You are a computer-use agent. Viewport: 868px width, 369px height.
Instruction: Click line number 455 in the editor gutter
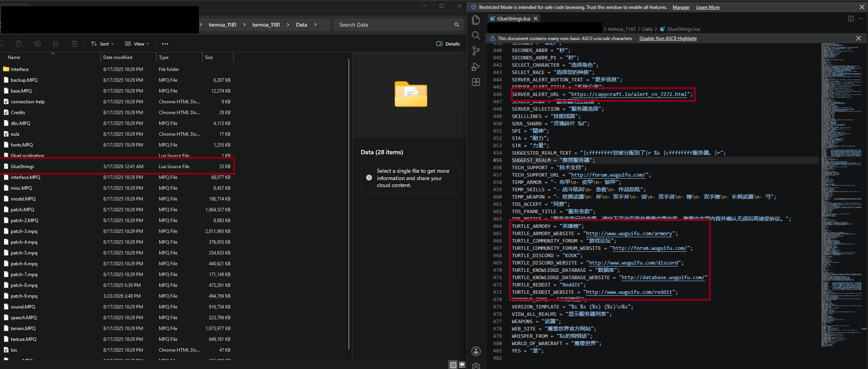pyautogui.click(x=497, y=160)
